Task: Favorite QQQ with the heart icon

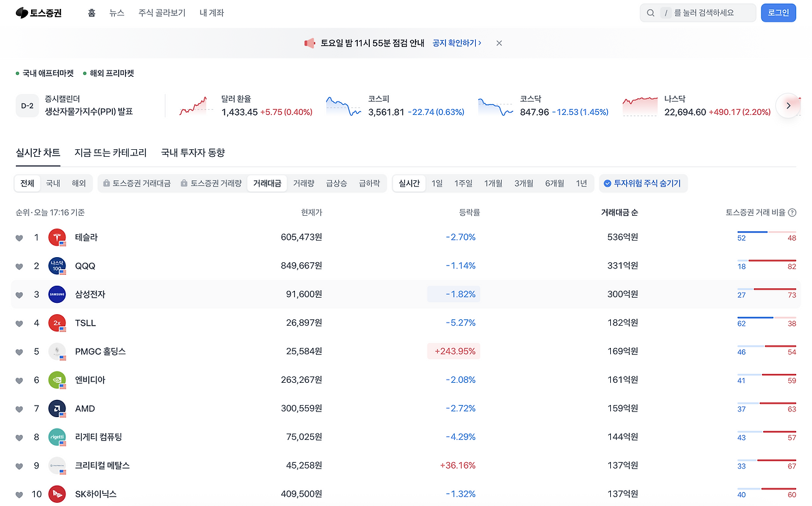Action: coord(20,267)
